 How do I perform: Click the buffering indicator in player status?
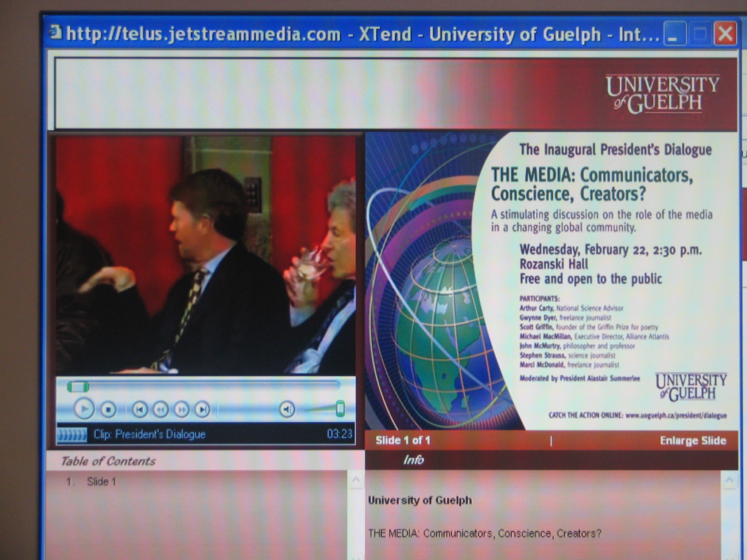[x=72, y=435]
